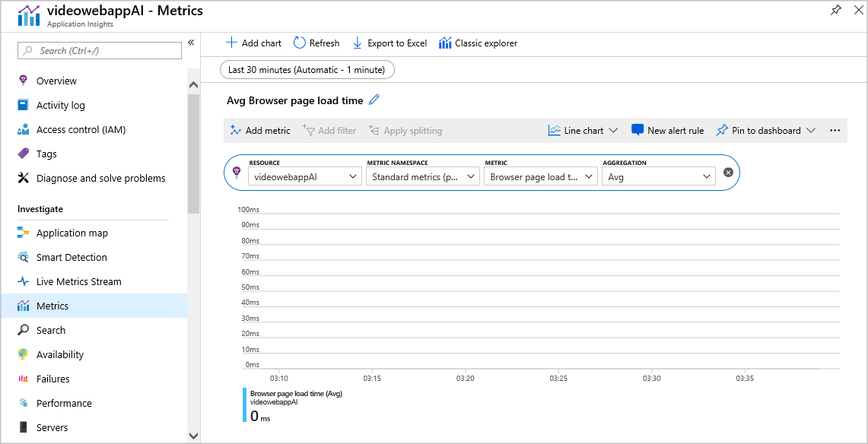The height and width of the screenshot is (444, 868).
Task: Refresh the metrics view
Action: pos(316,43)
